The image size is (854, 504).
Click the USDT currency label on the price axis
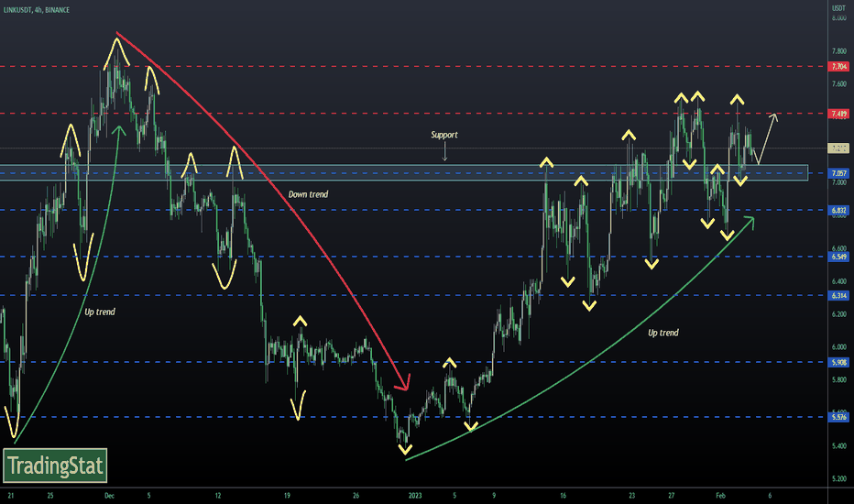click(838, 8)
